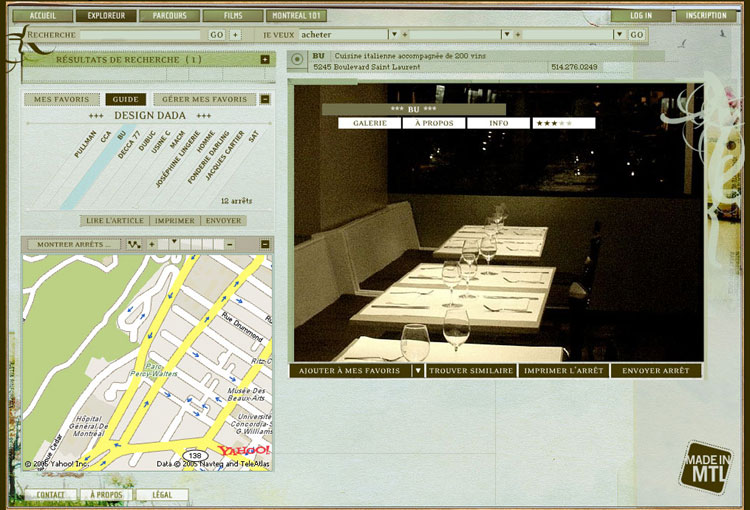Zoom out the map with the minus icon
This screenshot has width=750, height=510.
pos(230,244)
